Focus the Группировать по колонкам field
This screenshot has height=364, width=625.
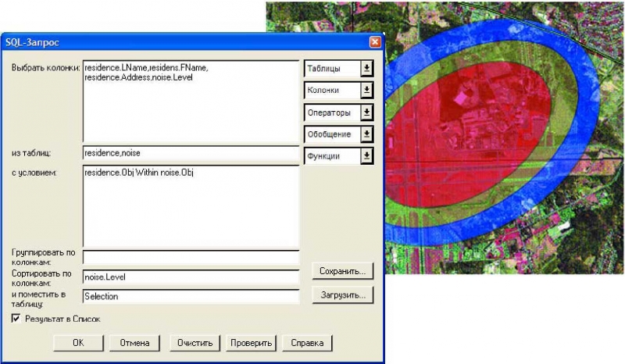click(191, 257)
